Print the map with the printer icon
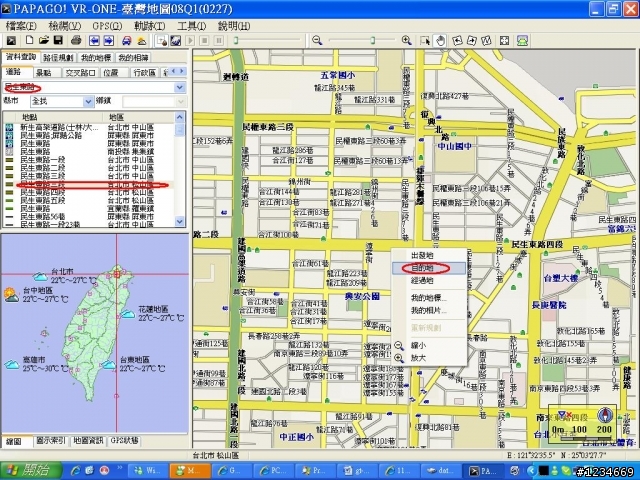 (76, 40)
